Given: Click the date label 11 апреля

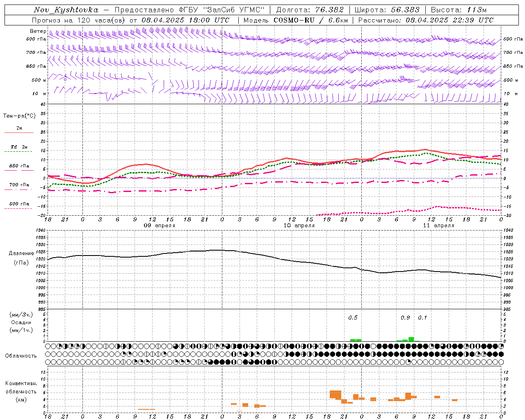Looking at the screenshot, I should (x=438, y=226).
